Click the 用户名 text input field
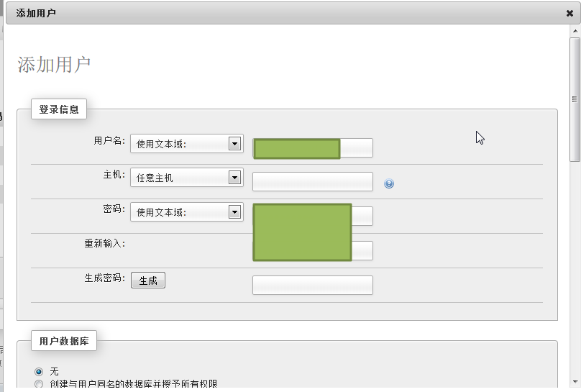The height and width of the screenshot is (392, 581). click(x=356, y=147)
